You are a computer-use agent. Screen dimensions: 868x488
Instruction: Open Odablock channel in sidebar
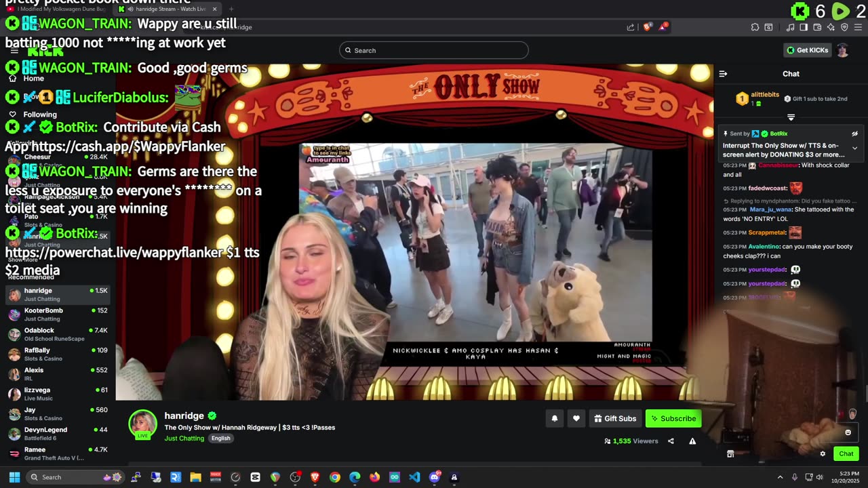58,334
